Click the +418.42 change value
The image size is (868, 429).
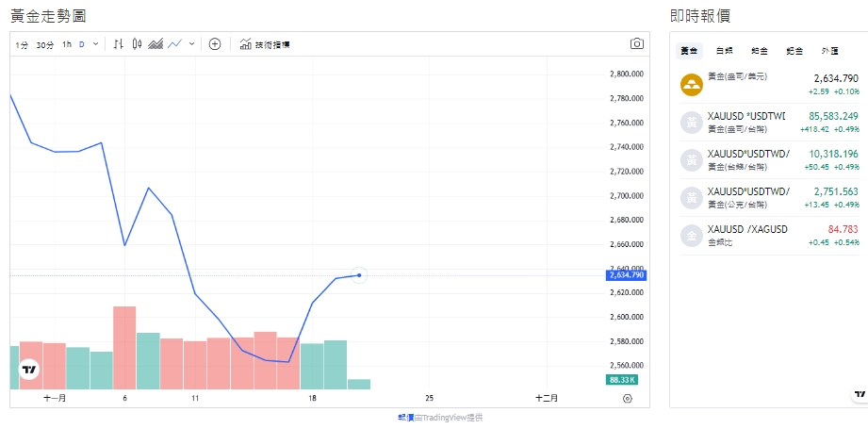pos(813,129)
